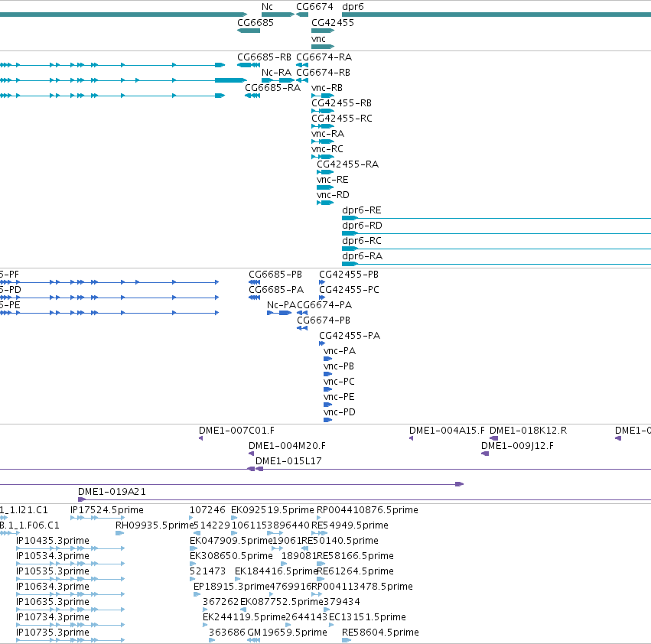The height and width of the screenshot is (644, 651).
Task: Click EST label GM19659.5prime
Action: coord(288,633)
